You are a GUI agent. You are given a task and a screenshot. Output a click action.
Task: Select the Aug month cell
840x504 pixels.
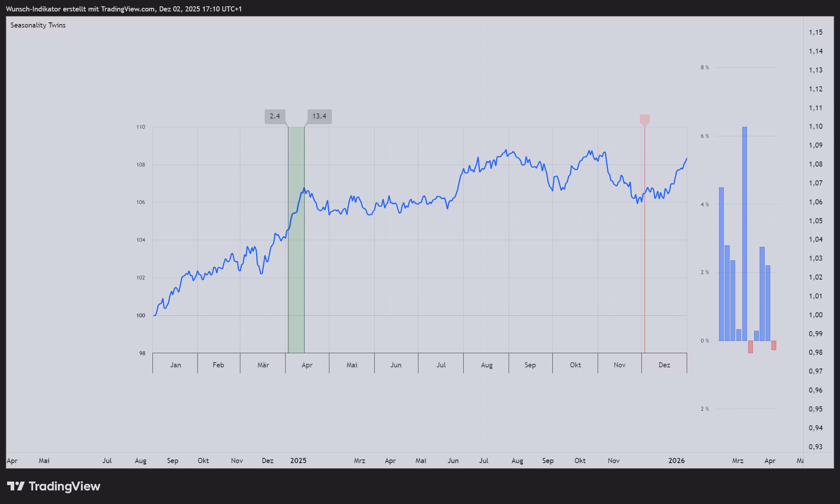[486, 365]
